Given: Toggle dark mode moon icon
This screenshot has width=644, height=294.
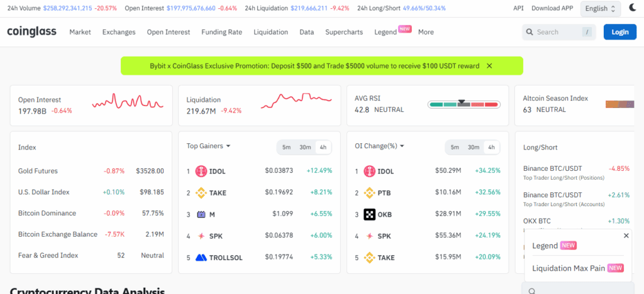Looking at the screenshot, I should click(633, 8).
